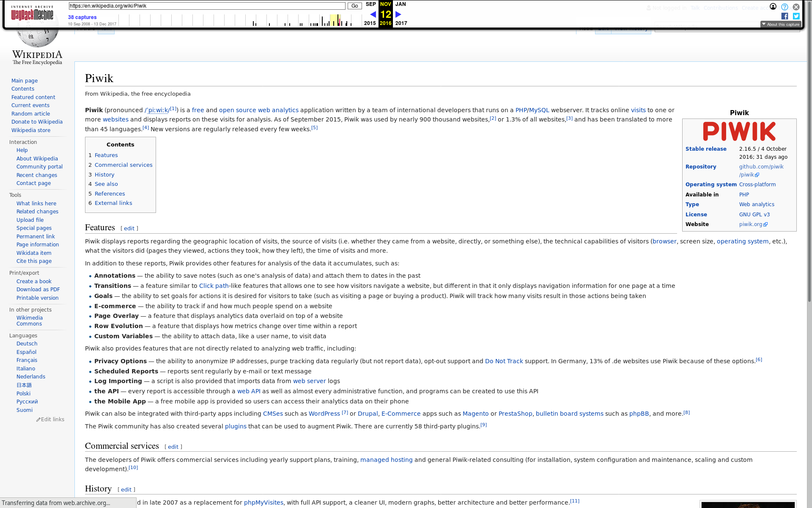The image size is (812, 508).
Task: Select the highlighted 2016 capture timeline marker
Action: click(x=335, y=20)
